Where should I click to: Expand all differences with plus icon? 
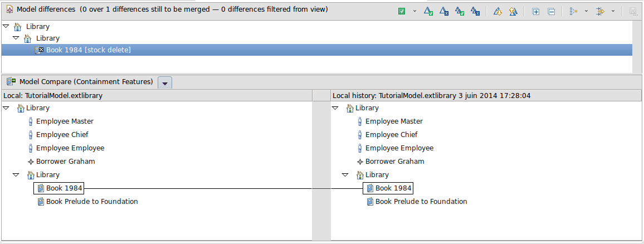click(536, 11)
